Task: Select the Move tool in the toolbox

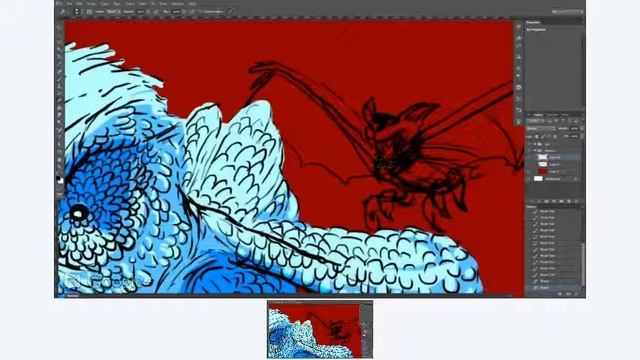Action: coord(60,27)
